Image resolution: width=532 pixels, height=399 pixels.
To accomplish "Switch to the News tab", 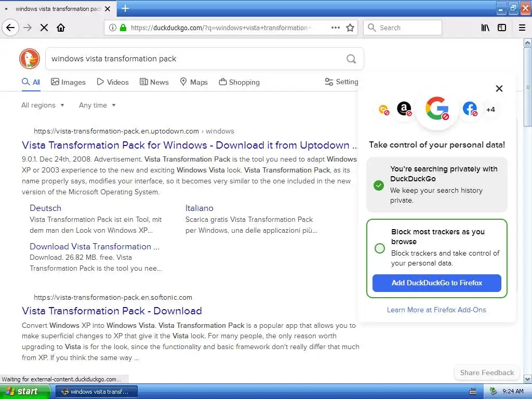I will [x=154, y=82].
